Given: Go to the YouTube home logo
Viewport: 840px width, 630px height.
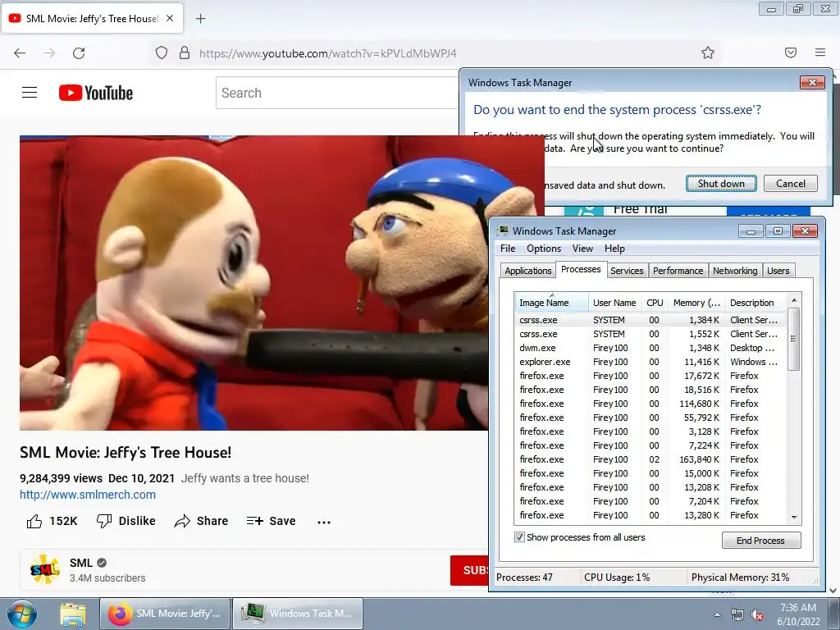Looking at the screenshot, I should (x=96, y=93).
